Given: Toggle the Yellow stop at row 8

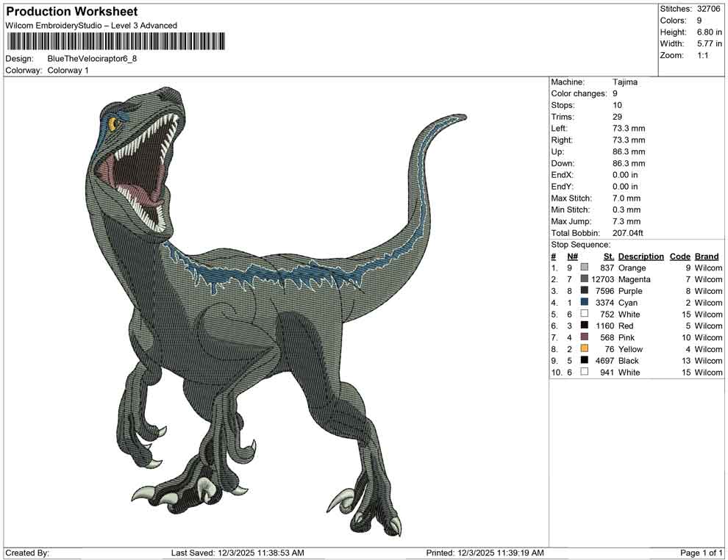Looking at the screenshot, I should (585, 349).
